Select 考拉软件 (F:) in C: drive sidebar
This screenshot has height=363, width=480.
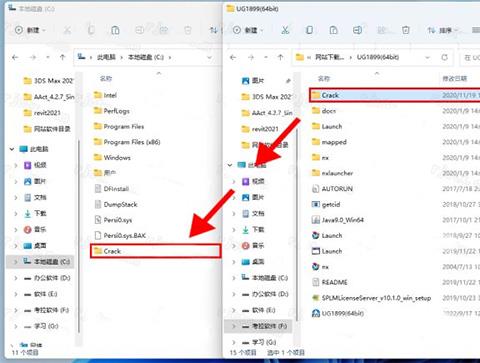pyautogui.click(x=47, y=310)
